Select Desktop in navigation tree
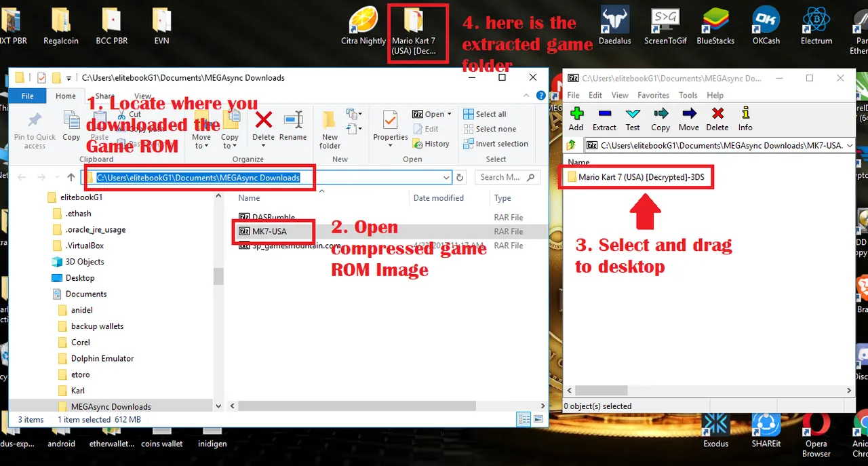868x466 pixels. (79, 278)
